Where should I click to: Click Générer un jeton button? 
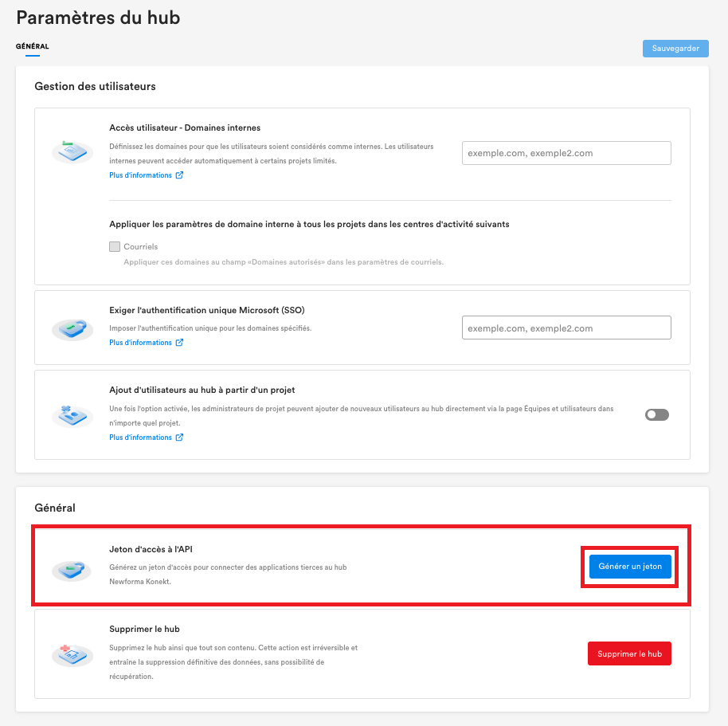630,567
